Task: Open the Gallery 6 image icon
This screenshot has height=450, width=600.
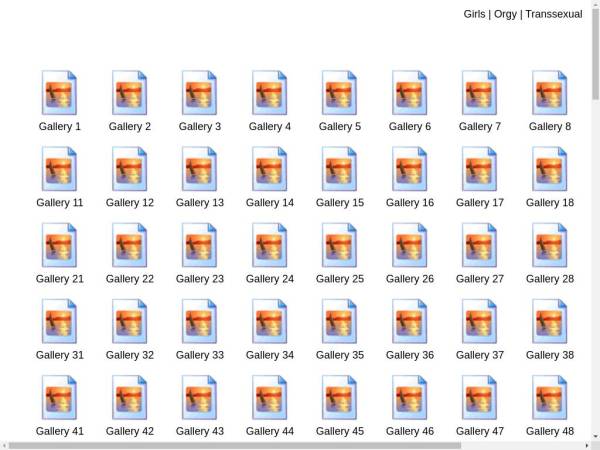Action: 409,93
